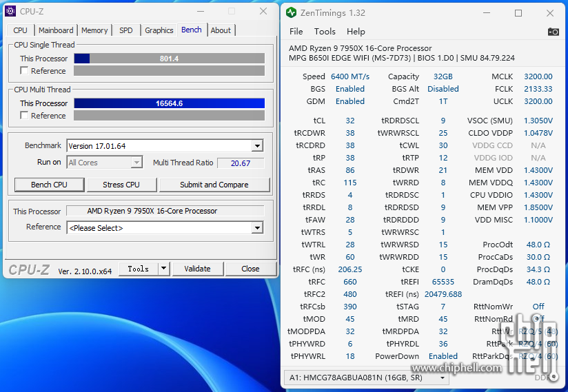Viewport: 568px width, 392px height.
Task: Click the Bench CPU button
Action: tap(49, 185)
